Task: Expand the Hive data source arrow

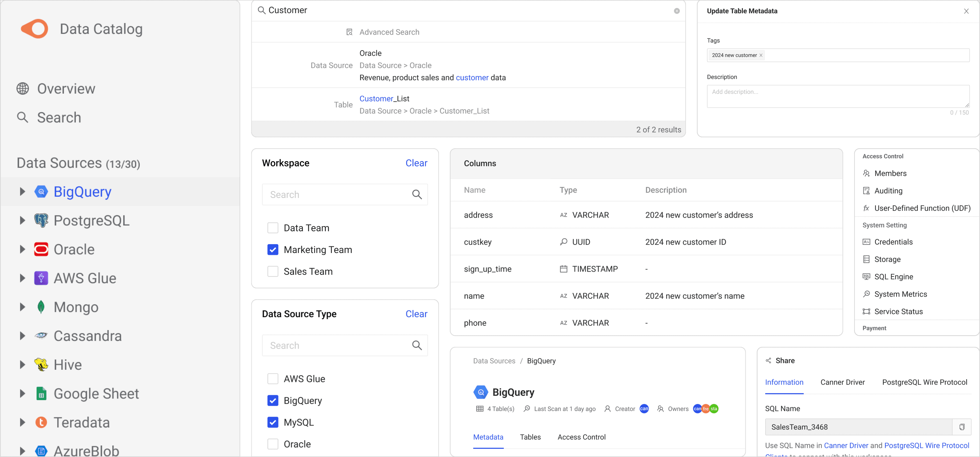Action: [x=22, y=365]
